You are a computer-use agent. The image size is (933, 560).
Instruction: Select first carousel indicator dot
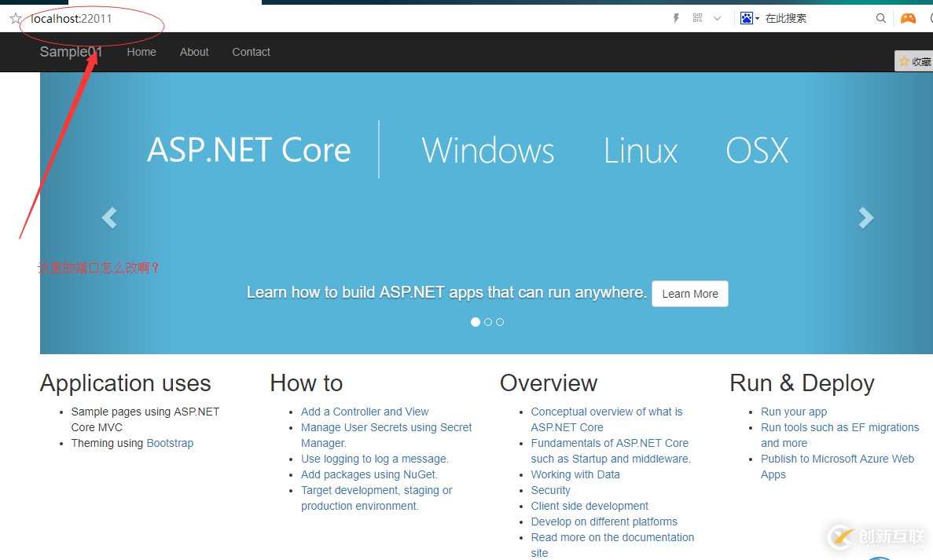coord(476,322)
